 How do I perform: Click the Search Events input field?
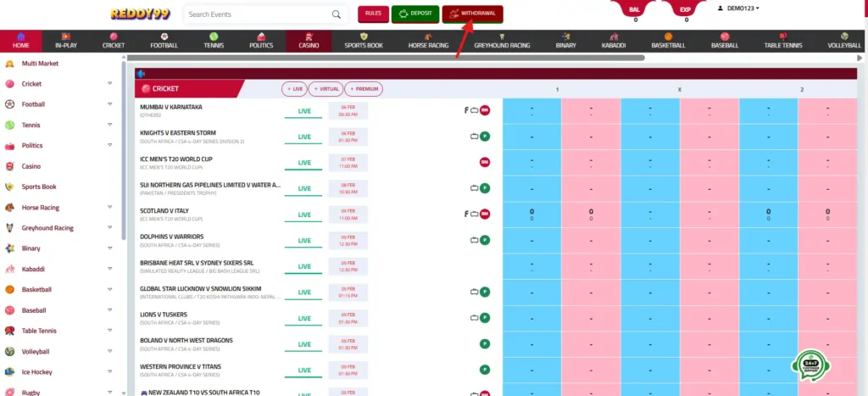coord(254,14)
